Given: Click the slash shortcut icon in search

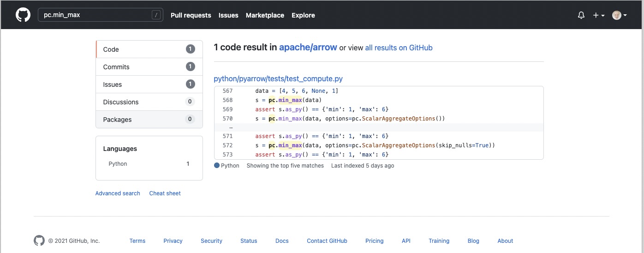Looking at the screenshot, I should (x=157, y=15).
